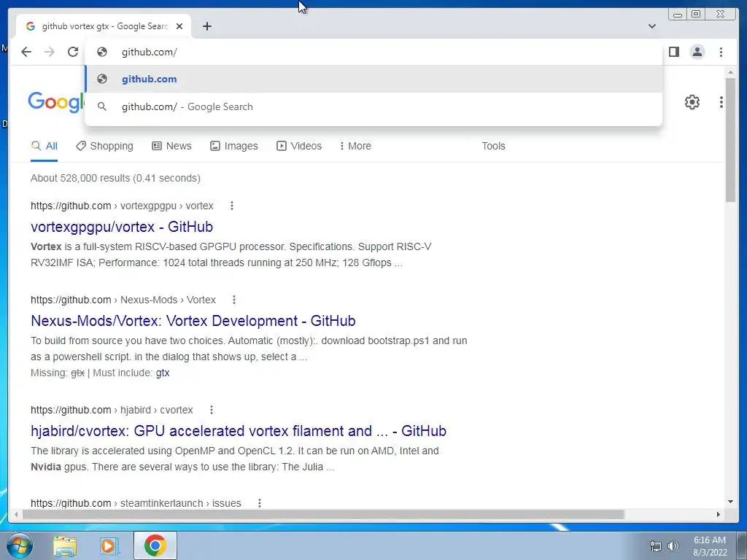Viewport: 747px width, 560px height.
Task: Open search Tools
Action: 493,146
